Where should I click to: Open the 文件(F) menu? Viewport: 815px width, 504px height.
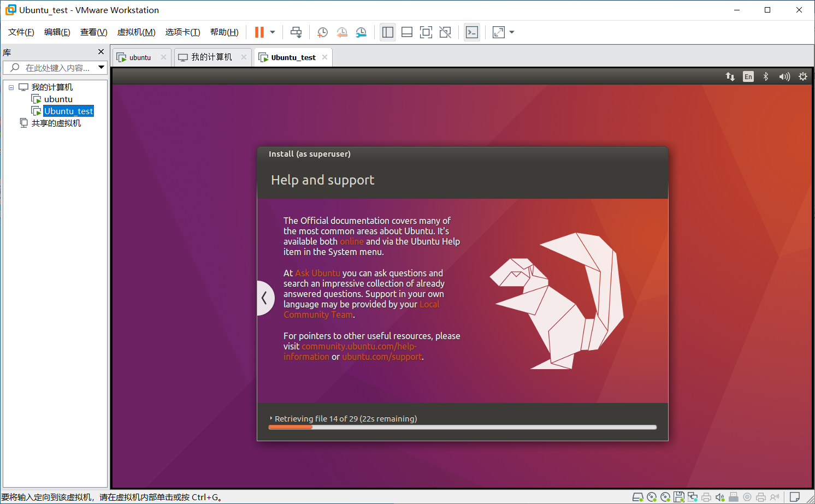coord(21,32)
